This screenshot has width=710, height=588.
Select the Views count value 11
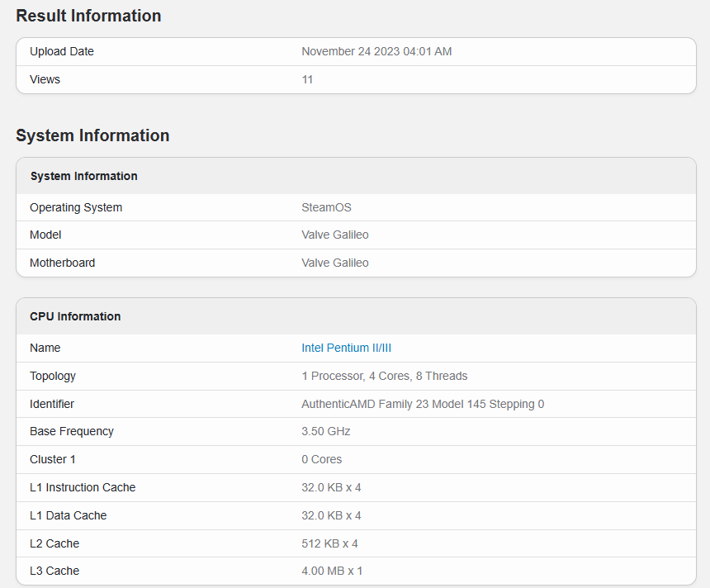click(307, 80)
